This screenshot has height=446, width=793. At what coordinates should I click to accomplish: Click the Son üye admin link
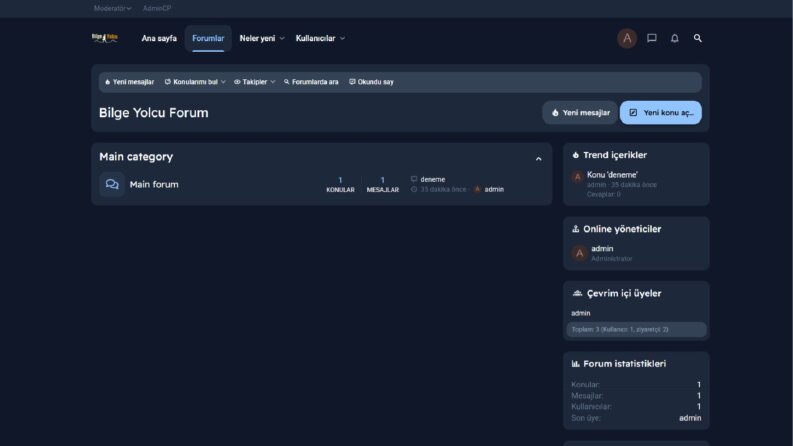coord(690,418)
